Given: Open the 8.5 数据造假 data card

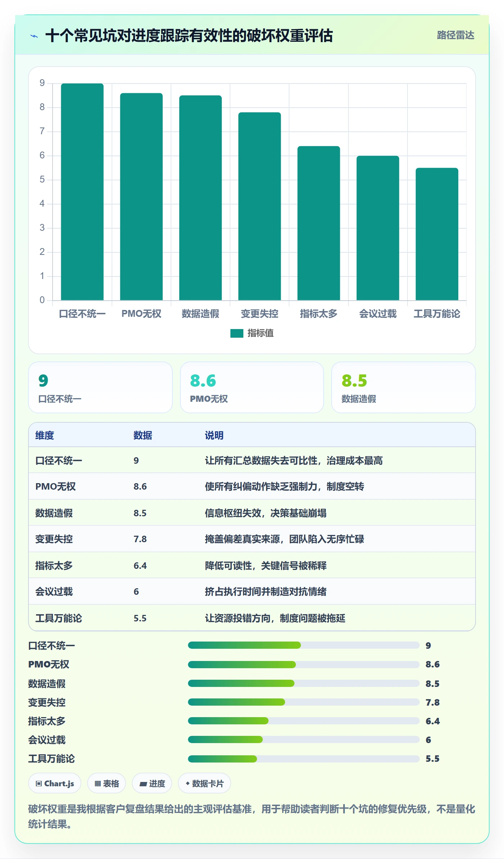Looking at the screenshot, I should (404, 387).
